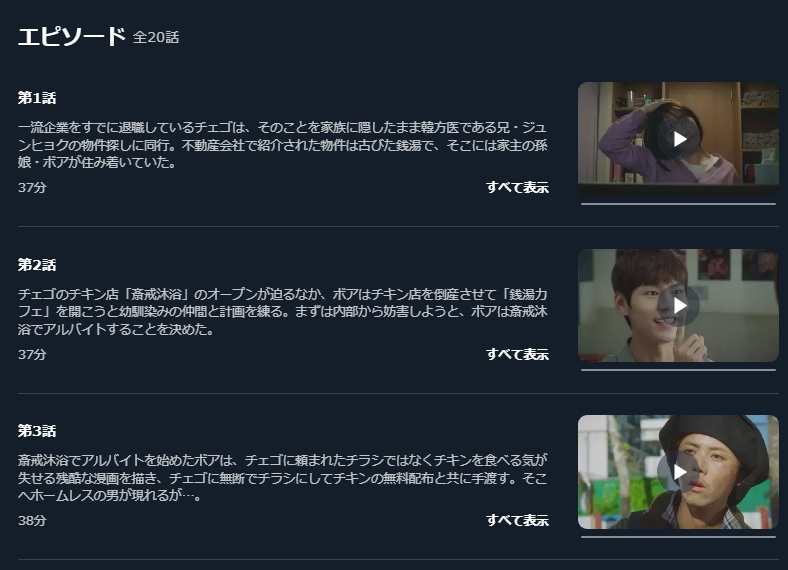The width and height of the screenshot is (788, 570).
Task: Click the 全20話 episode count label
Action: click(156, 38)
